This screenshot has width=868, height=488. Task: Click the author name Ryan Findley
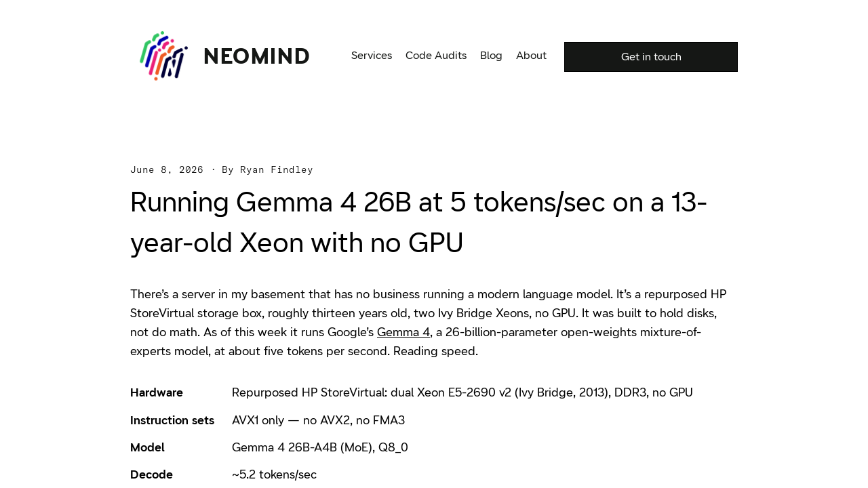(x=277, y=169)
